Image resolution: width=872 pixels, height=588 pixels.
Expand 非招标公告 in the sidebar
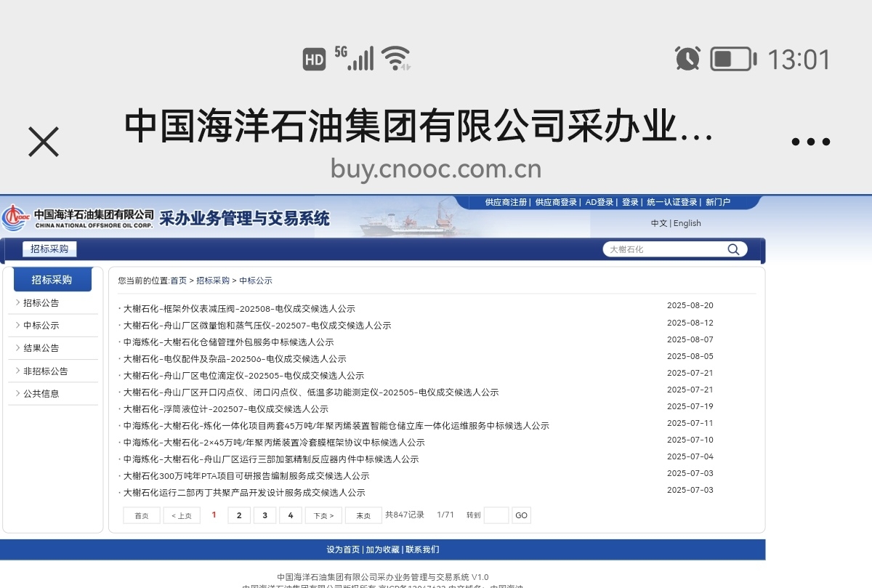(47, 371)
